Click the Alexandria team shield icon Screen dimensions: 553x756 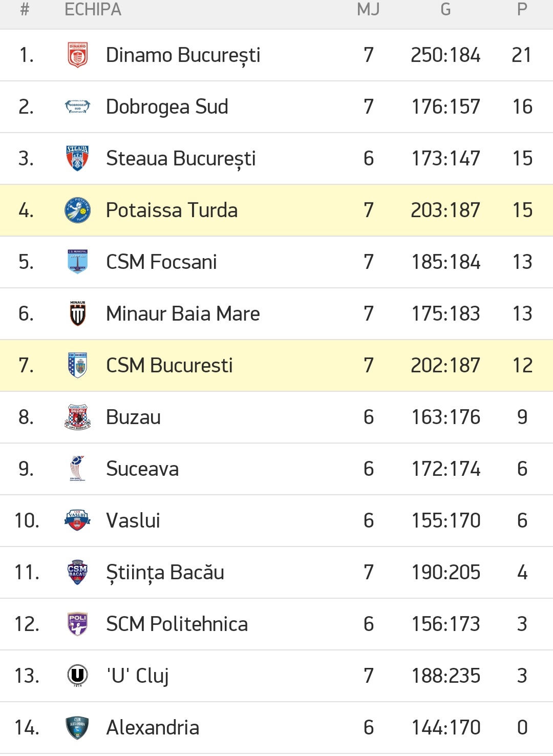coord(78,727)
